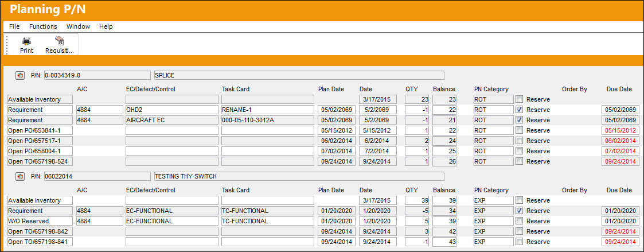Image resolution: width=644 pixels, height=252 pixels.
Task: Click the QTY field showing 39
Action: [417, 200]
